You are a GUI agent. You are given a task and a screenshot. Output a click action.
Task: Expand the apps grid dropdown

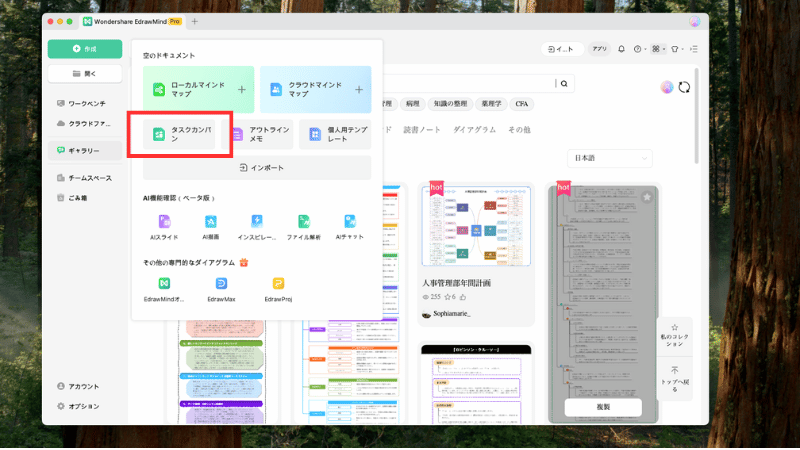point(658,49)
